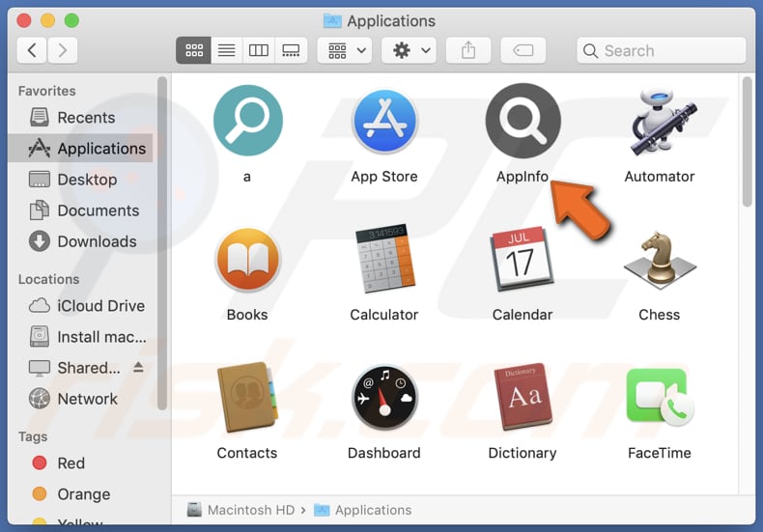Click Applications in the path bar

362,510
